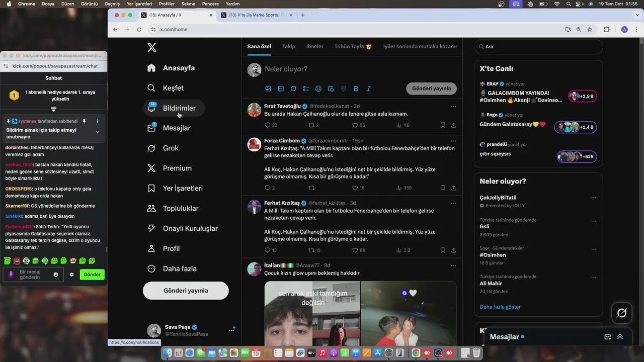Open pinned message options in Kick chat
This screenshot has width=644, height=362.
pos(98,121)
